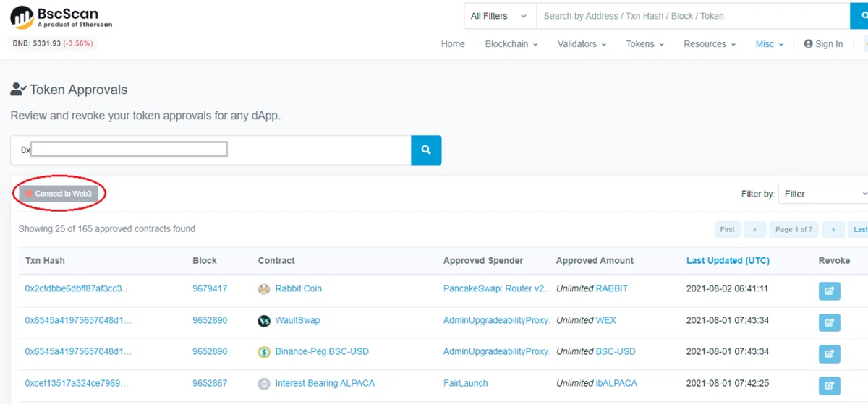
Task: Click the BSC-USD approved amount token link
Action: click(616, 352)
